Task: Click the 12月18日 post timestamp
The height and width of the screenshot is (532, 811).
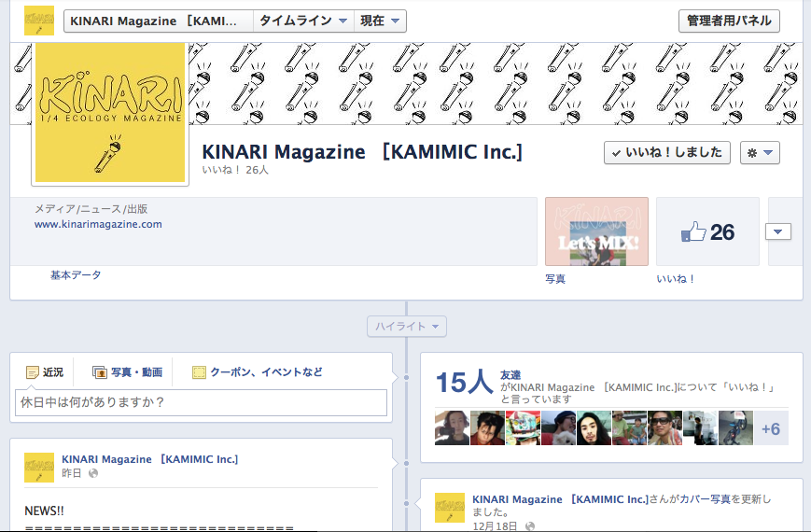Action: pyautogui.click(x=495, y=525)
